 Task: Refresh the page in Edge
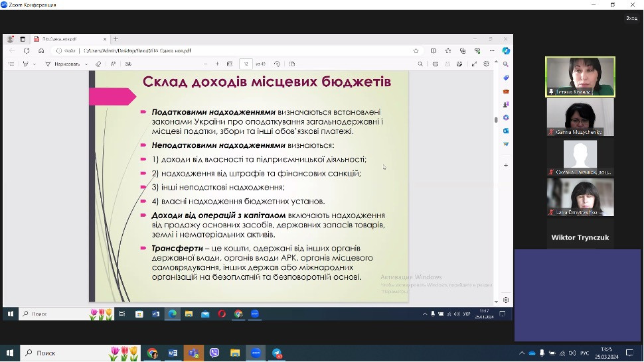pyautogui.click(x=27, y=51)
